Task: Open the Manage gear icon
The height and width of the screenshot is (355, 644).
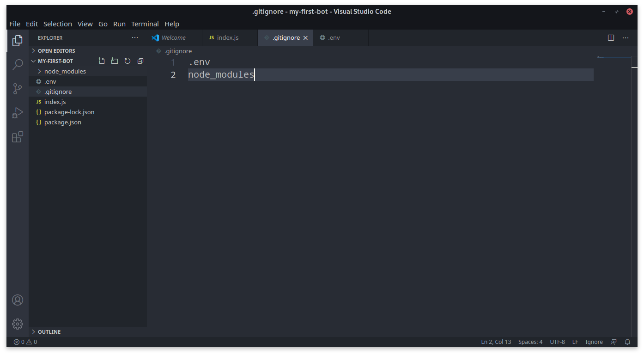Action: 18,324
